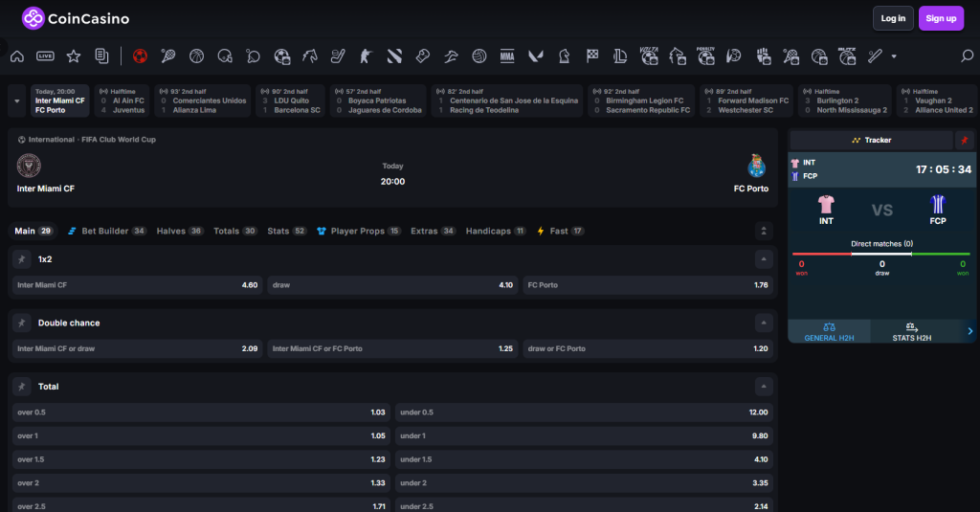Open the CoinCasino home logo
This screenshot has height=512, width=980.
[76, 19]
